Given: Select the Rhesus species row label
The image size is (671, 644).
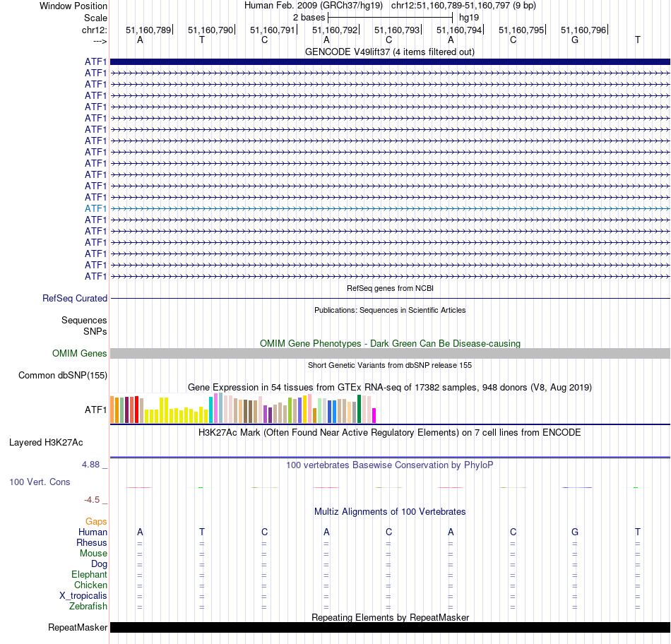Looking at the screenshot, I should point(92,542).
